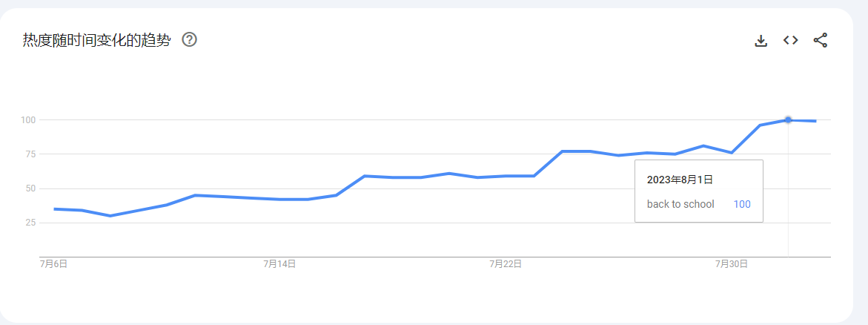Click the 2023年8月1日 date in the tooltip

tap(680, 180)
